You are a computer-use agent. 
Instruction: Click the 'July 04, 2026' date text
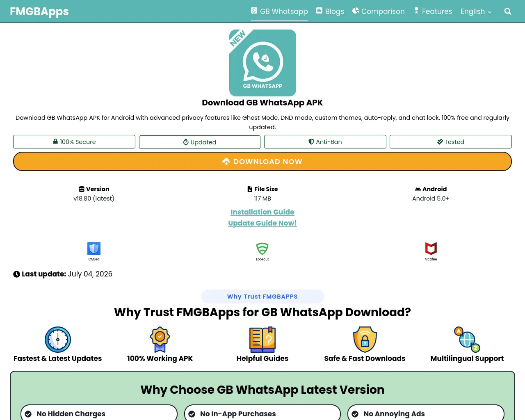[90, 274]
